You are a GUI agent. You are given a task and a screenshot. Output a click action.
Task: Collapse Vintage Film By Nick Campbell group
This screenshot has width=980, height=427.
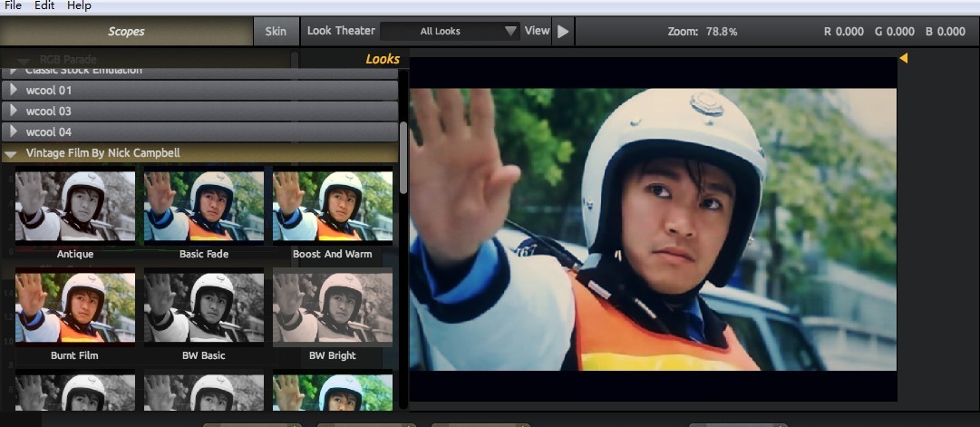[x=200, y=152]
